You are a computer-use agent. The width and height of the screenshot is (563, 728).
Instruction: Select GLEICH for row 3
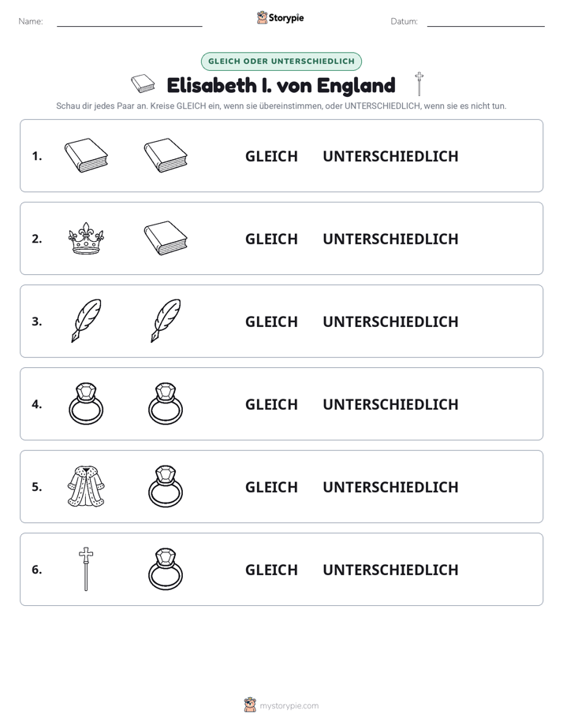[x=271, y=321]
